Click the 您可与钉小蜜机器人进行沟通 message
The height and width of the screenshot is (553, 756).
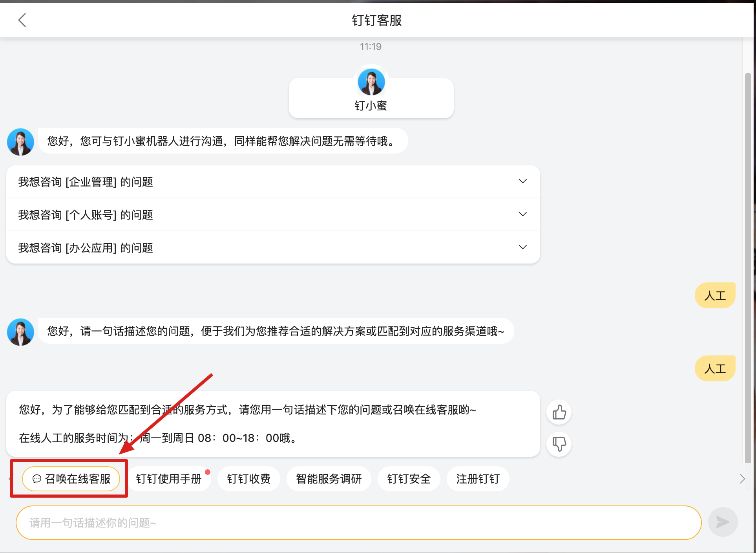tap(223, 141)
